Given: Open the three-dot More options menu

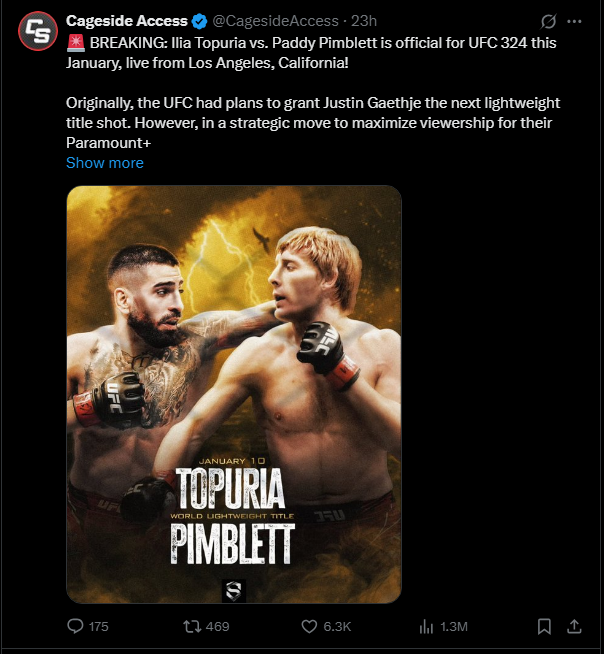Looking at the screenshot, I should click(574, 21).
